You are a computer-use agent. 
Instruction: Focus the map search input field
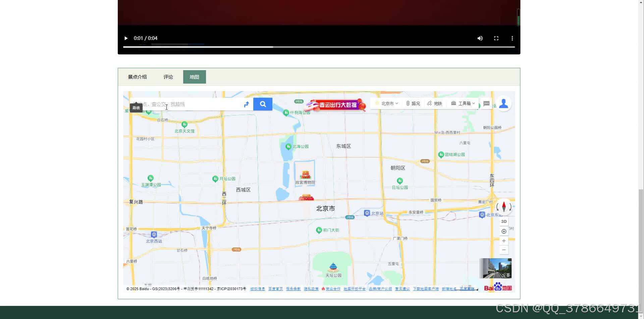[185, 104]
